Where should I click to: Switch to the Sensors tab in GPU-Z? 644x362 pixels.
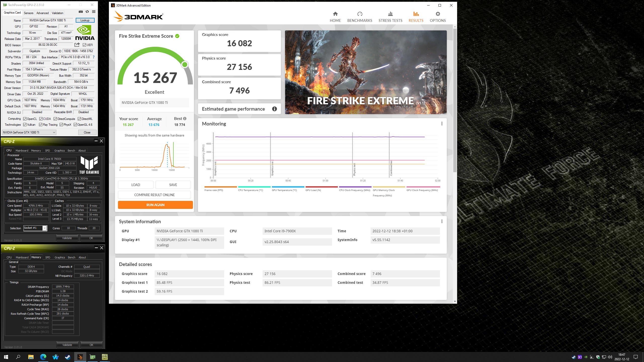click(x=28, y=13)
